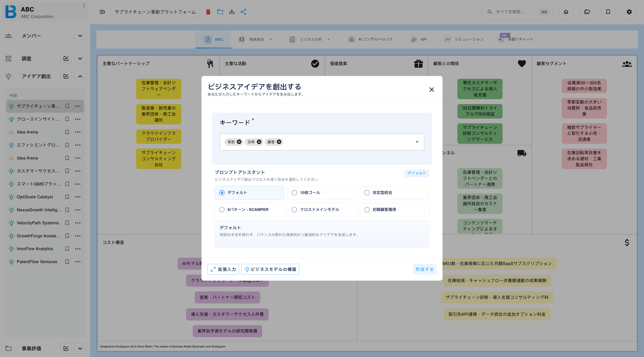
Task: Select the 10倍ゴール radio option
Action: 322,193
